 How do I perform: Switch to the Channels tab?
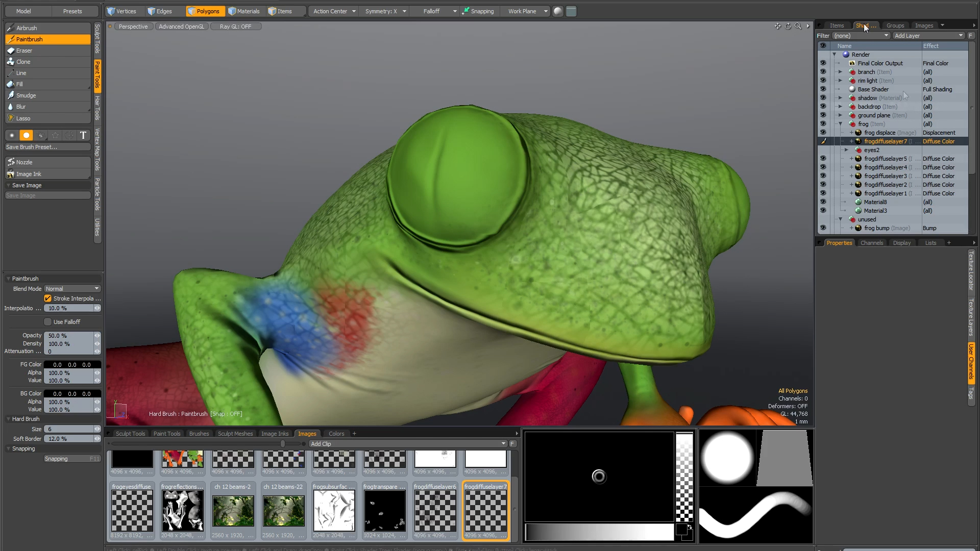[871, 243]
